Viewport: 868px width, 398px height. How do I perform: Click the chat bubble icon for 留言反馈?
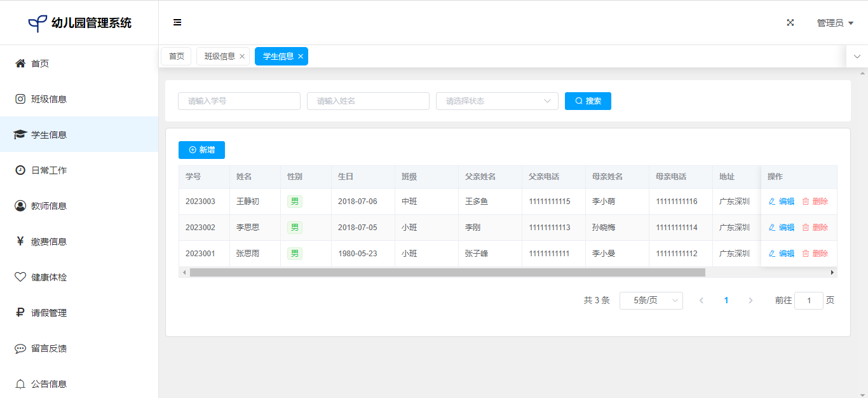pyautogui.click(x=20, y=348)
